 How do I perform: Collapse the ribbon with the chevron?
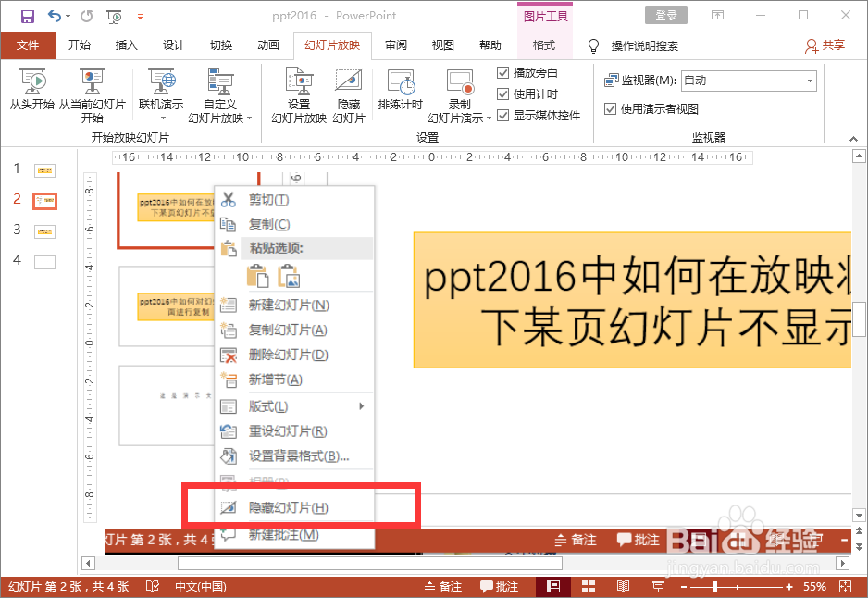click(853, 139)
